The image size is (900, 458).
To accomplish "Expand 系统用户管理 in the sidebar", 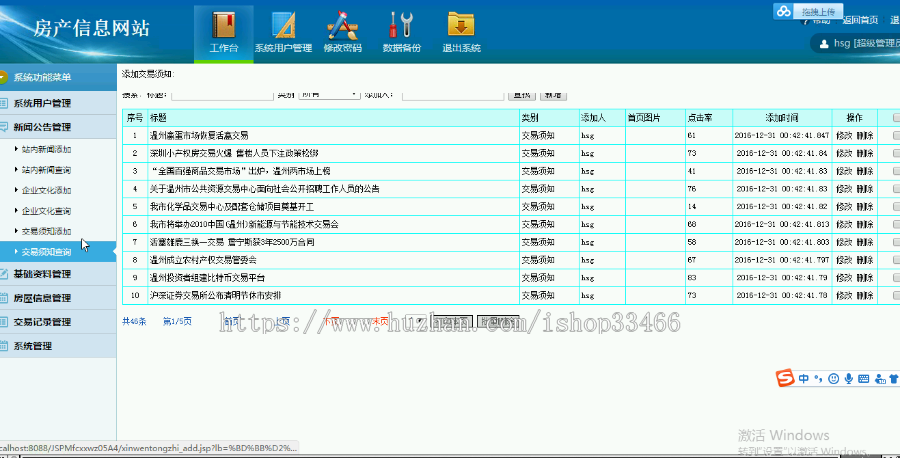I will (58, 103).
